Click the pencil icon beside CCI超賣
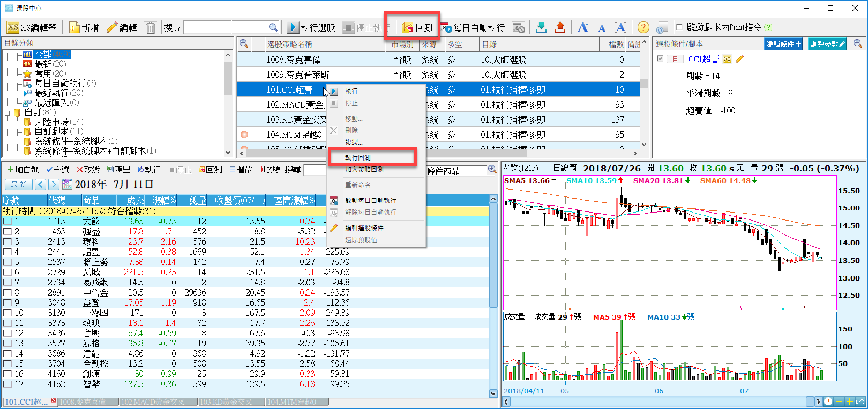 coord(740,59)
